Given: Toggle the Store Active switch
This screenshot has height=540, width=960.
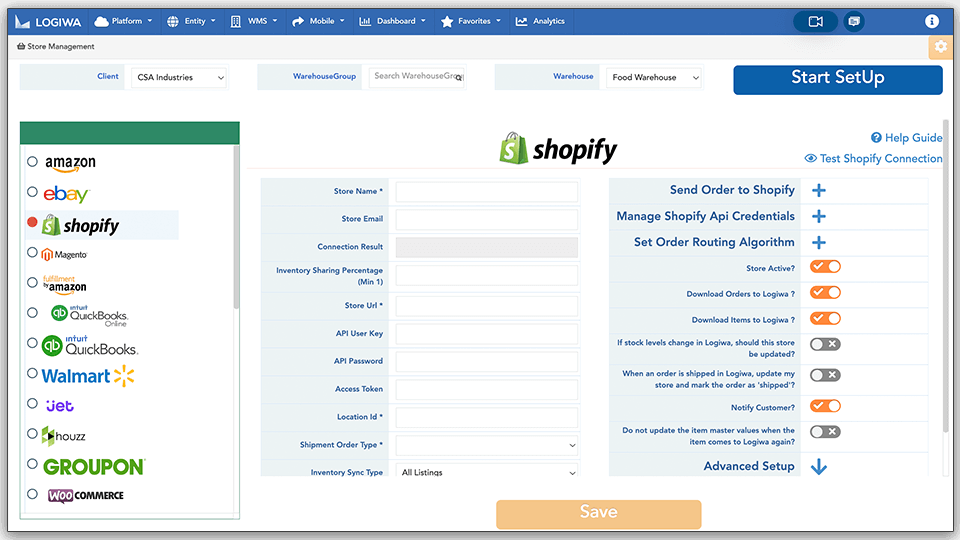Looking at the screenshot, I should [825, 267].
